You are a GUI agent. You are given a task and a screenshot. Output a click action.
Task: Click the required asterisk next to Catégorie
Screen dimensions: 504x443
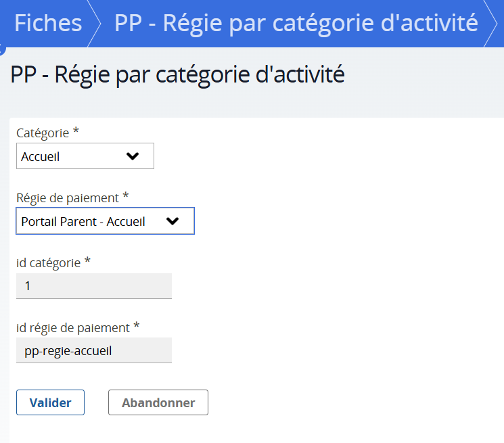click(76, 132)
